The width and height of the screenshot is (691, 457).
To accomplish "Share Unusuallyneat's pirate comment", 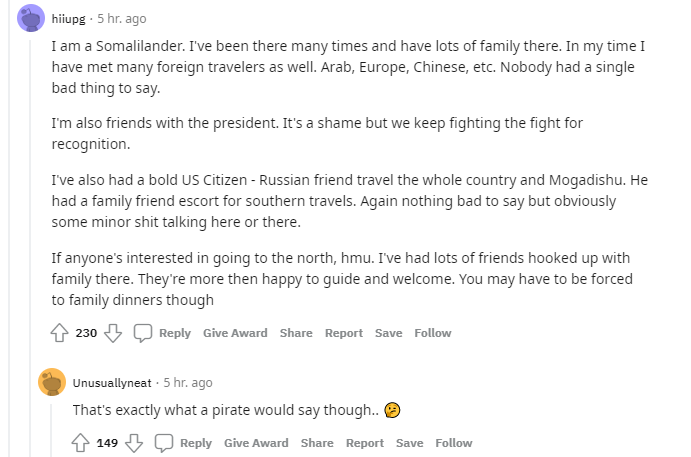I will [x=317, y=443].
